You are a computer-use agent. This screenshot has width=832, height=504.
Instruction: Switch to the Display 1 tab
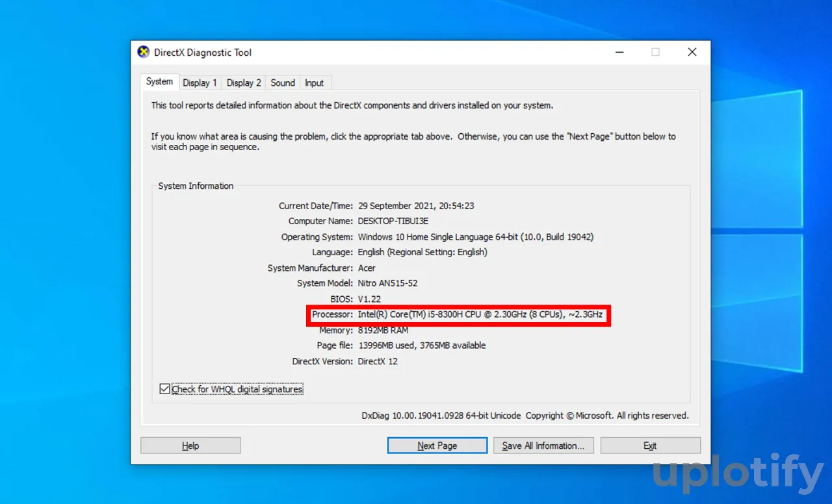point(200,83)
